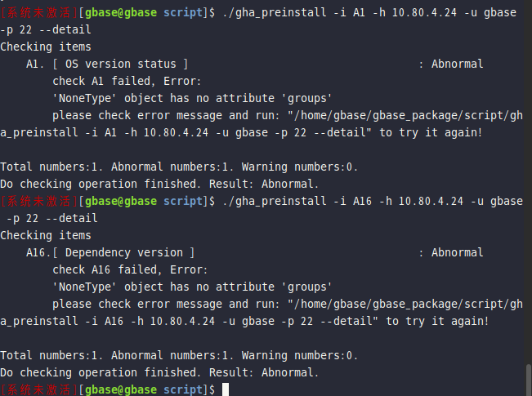Click the 'check A16 failed, Error:' line
Screen dimensions: 532x396
[130, 270]
